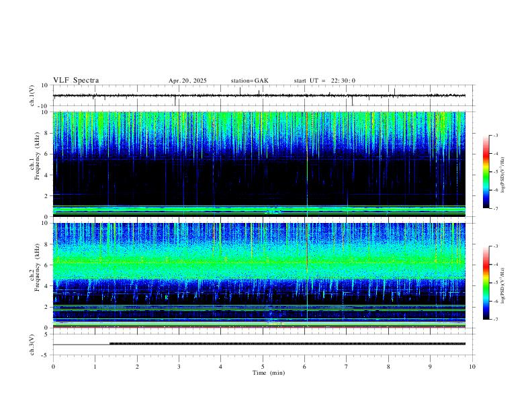The height and width of the screenshot is (411, 532).
Task: Click time axis tick label "0"
Action: [53, 367]
